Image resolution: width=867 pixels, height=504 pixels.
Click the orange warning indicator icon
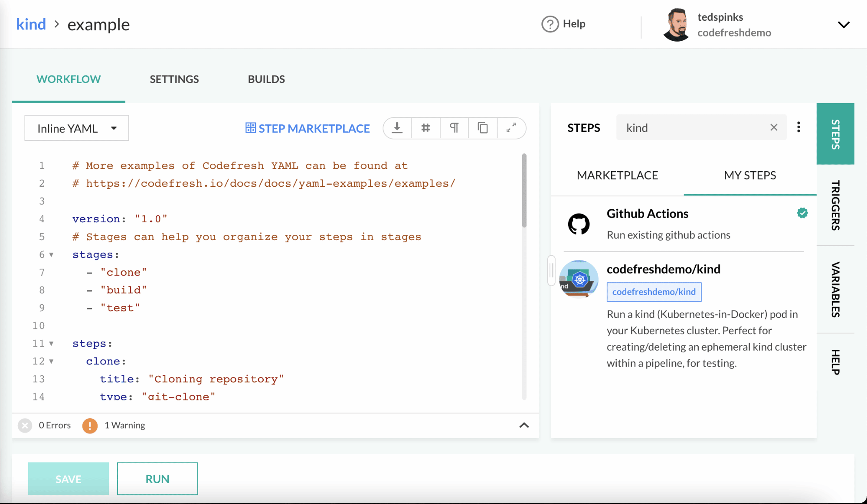pyautogui.click(x=90, y=426)
